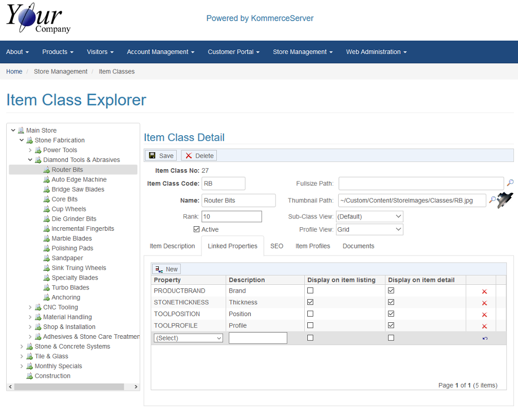The image size is (518, 420).
Task: Open the property (Select) dropdown
Action: coord(188,338)
